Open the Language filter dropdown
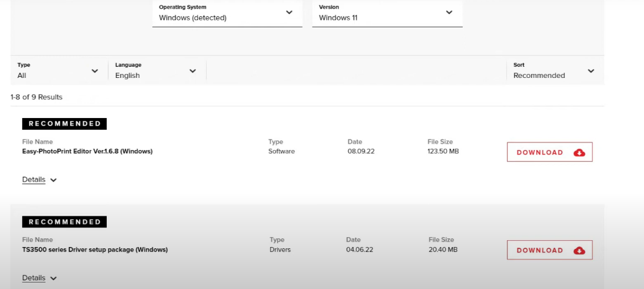 coord(156,70)
